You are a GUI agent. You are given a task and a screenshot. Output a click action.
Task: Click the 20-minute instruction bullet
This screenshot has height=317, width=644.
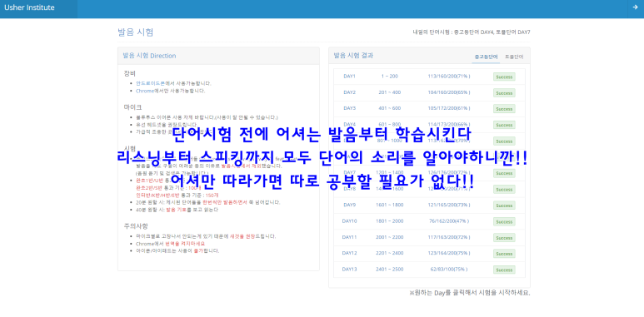click(x=208, y=202)
